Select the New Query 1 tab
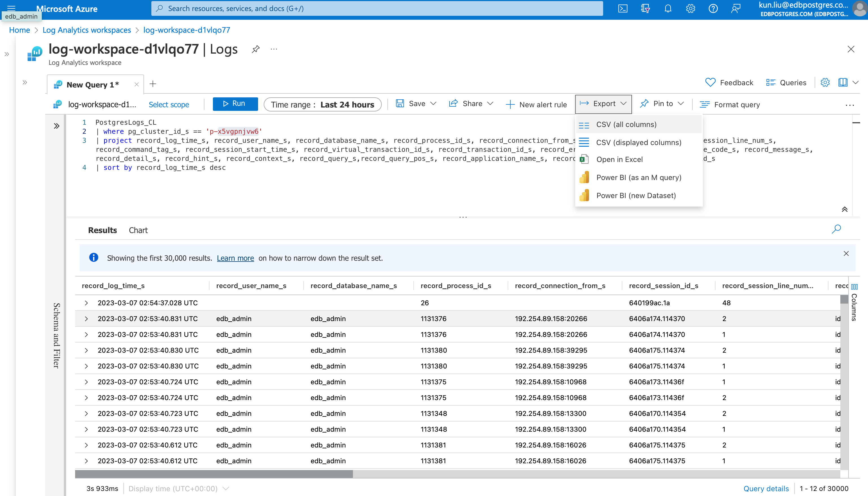The height and width of the screenshot is (496, 868). [x=93, y=84]
